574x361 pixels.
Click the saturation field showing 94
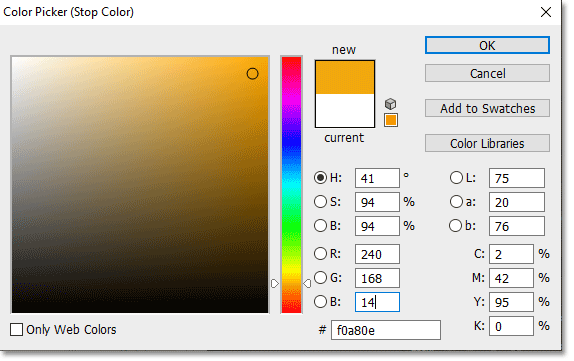pos(377,202)
